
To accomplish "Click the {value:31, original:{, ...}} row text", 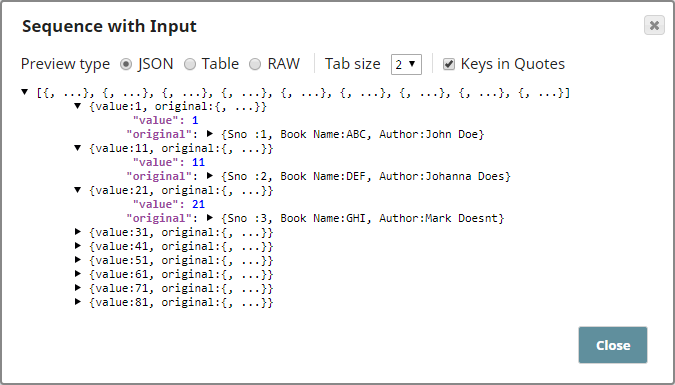I will 181,233.
